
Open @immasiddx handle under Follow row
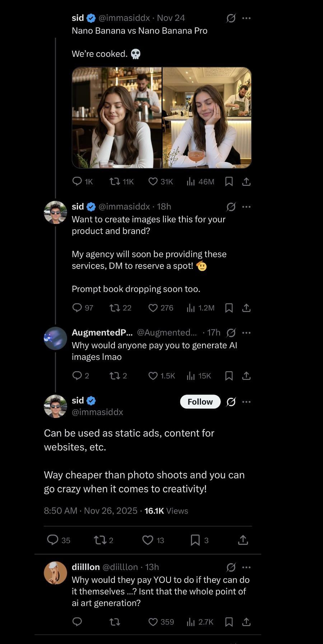click(97, 412)
